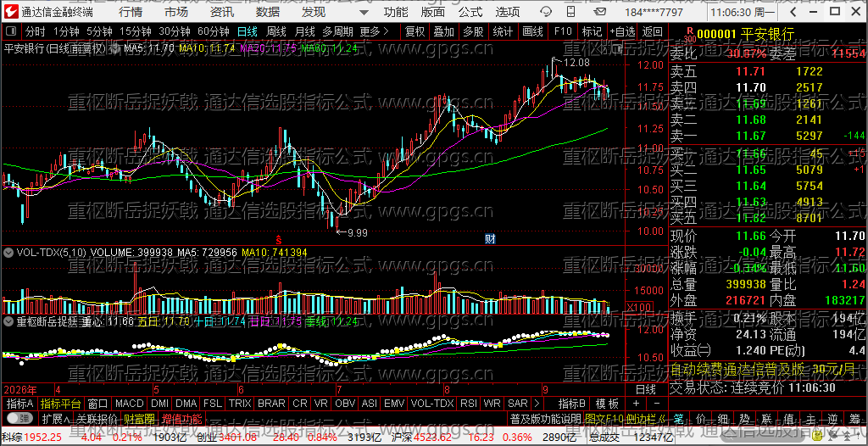The width and height of the screenshot is (868, 446).
Task: Switch to 月线 monthly period
Action: pos(305,31)
